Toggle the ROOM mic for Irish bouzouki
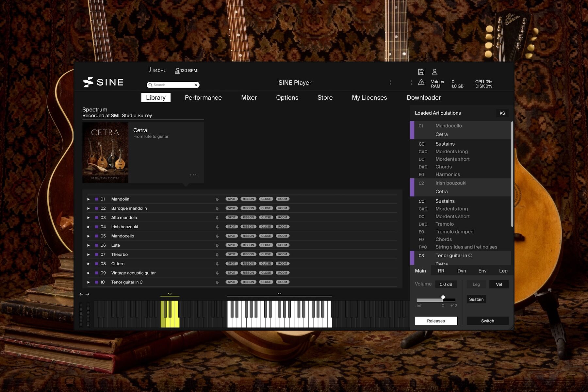 [x=283, y=227]
